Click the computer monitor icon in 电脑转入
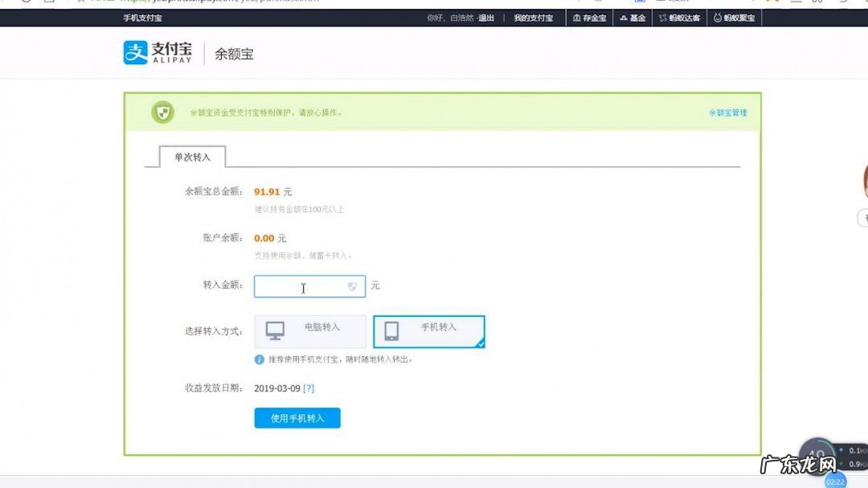Screen dimensions: 868x488 (x=274, y=330)
